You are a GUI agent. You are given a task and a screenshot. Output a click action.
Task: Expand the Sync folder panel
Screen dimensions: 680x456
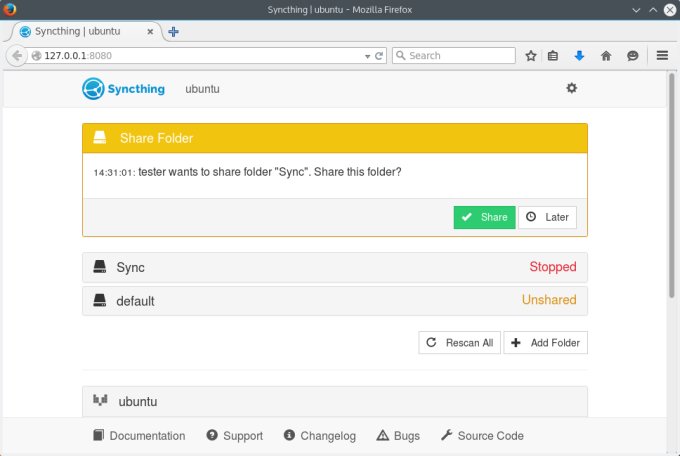pos(334,267)
